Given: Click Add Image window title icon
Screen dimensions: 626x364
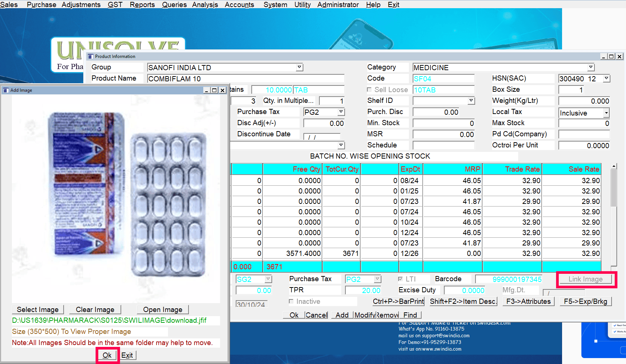Looking at the screenshot, I should point(6,90).
